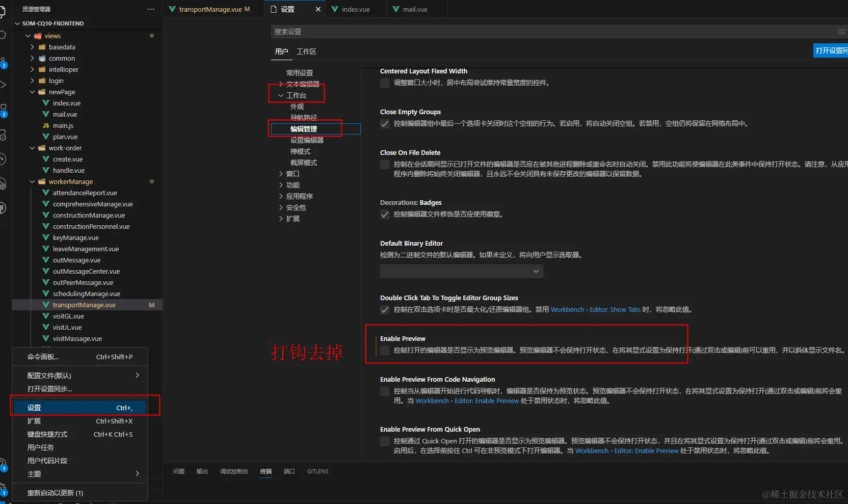Check Enable Preview From Quick Open

click(385, 441)
